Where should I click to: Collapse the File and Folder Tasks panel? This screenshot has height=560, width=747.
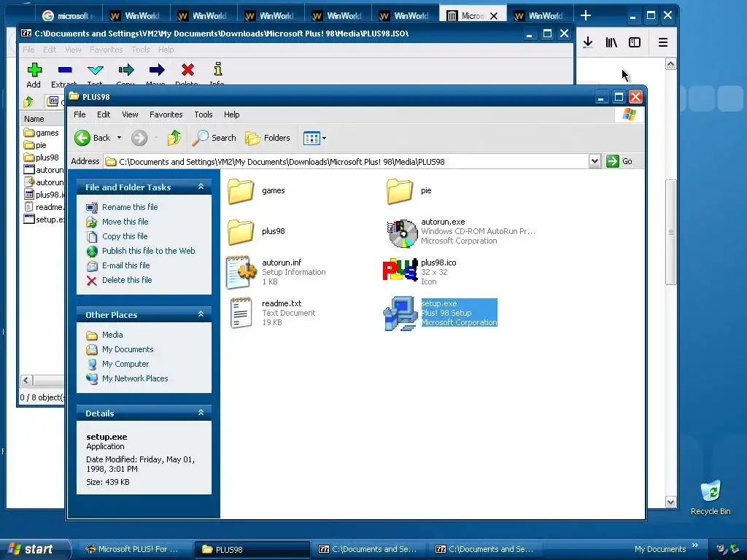(x=201, y=187)
